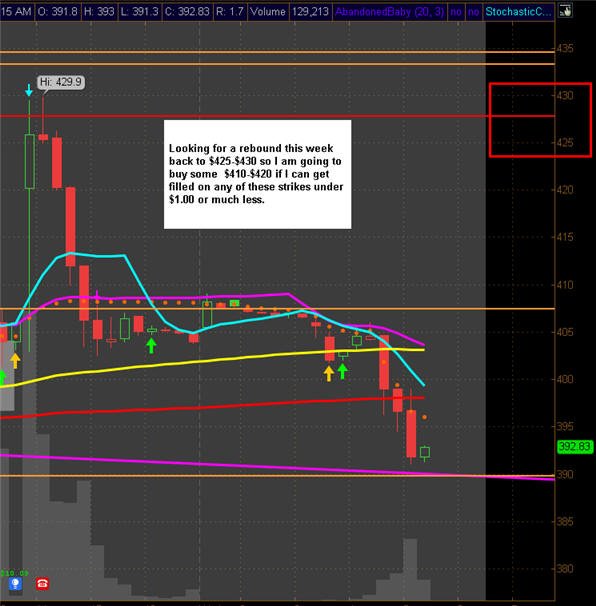Click the C: 392.83 close value

187,12
